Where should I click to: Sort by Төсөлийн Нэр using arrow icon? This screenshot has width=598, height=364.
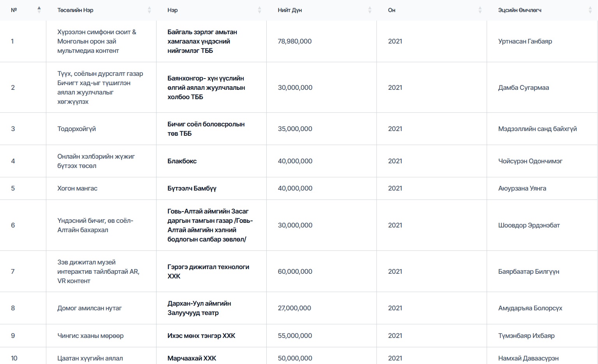[x=149, y=10]
